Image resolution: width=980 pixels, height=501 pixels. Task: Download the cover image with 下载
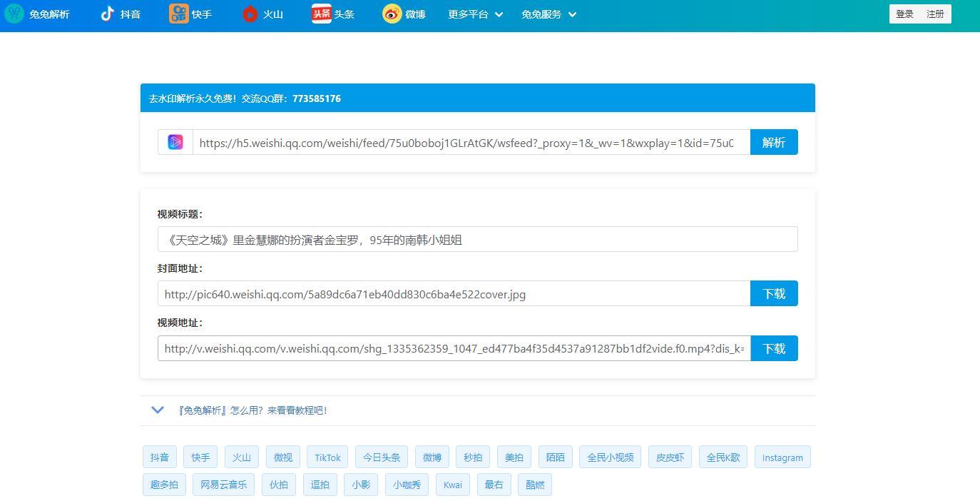coord(774,293)
